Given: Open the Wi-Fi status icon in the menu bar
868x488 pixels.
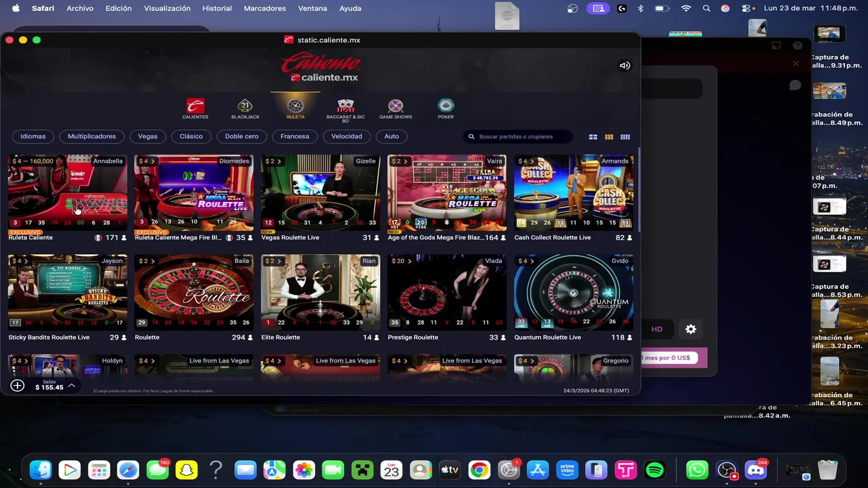Looking at the screenshot, I should coord(686,8).
